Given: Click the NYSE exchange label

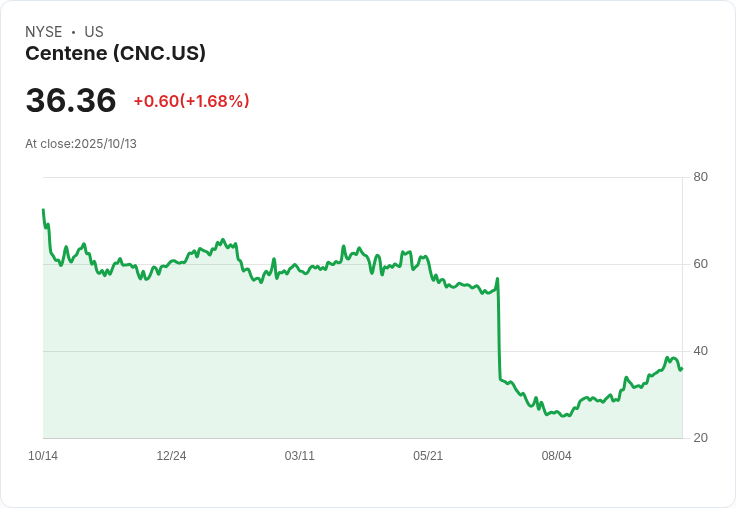Looking at the screenshot, I should 44,32.
